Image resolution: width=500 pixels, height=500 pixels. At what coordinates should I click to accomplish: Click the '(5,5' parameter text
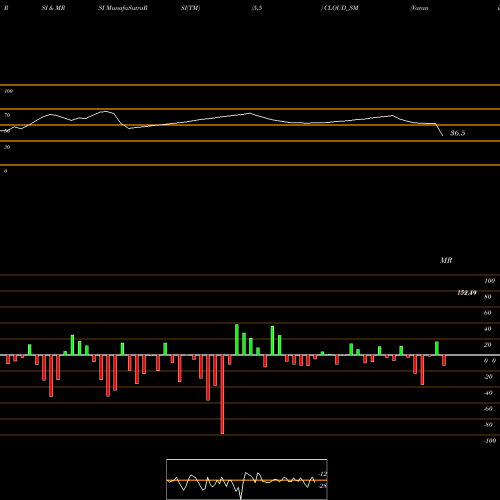tap(257, 8)
